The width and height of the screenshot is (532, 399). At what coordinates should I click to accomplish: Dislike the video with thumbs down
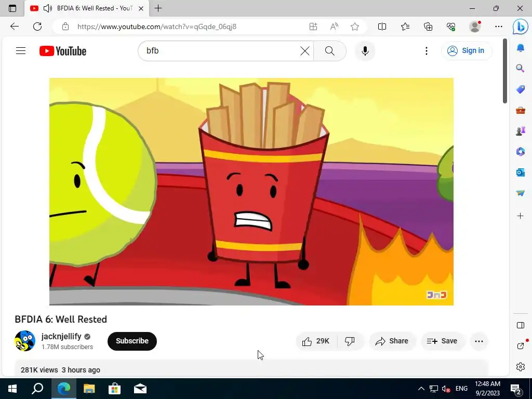[x=350, y=341]
